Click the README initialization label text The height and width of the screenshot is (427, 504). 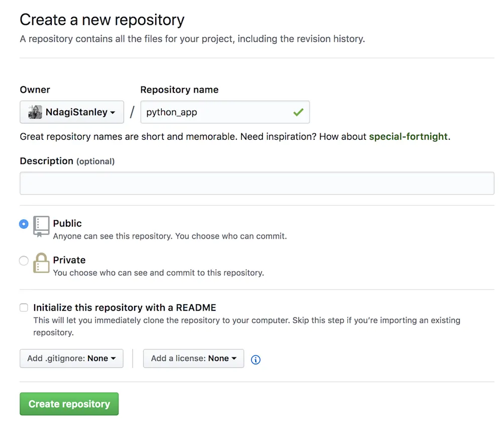[125, 308]
